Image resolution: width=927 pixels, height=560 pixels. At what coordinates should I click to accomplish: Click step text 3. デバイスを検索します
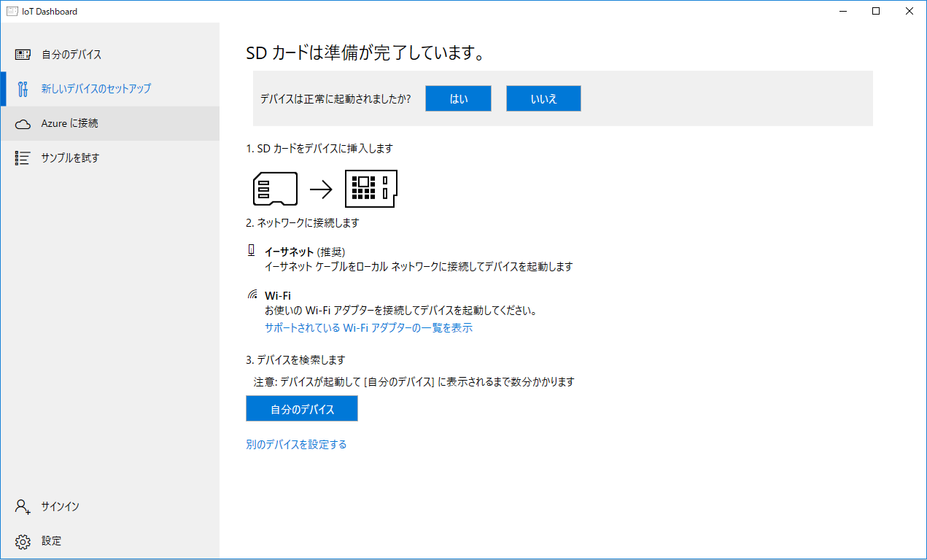295,360
